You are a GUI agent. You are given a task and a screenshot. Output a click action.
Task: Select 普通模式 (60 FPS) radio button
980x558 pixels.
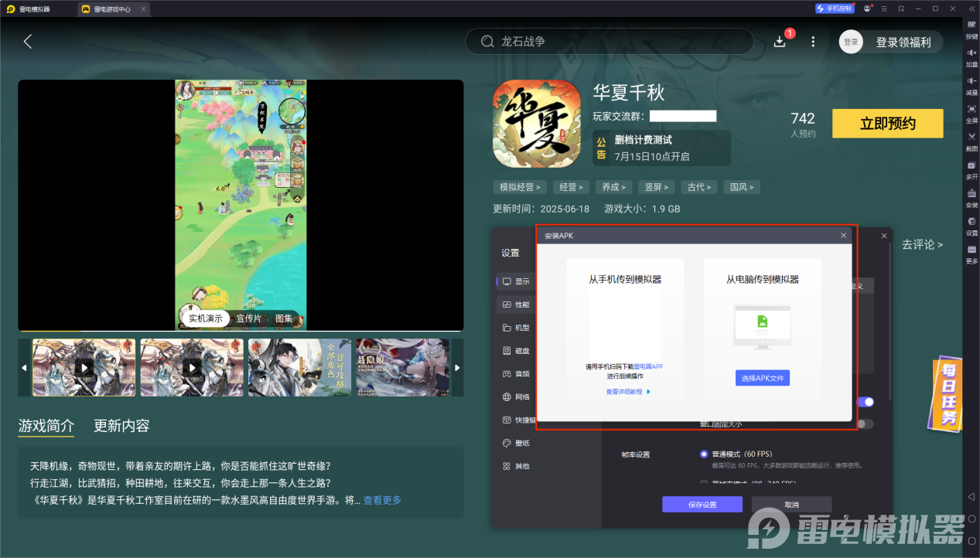(x=703, y=454)
